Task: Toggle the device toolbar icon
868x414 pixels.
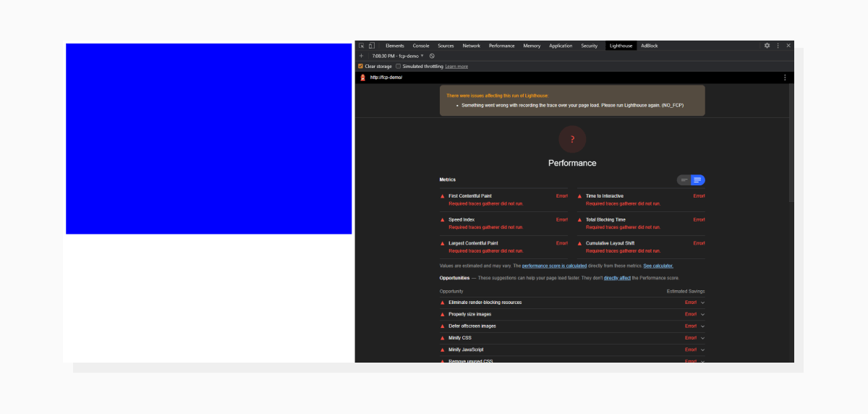Action: 371,46
